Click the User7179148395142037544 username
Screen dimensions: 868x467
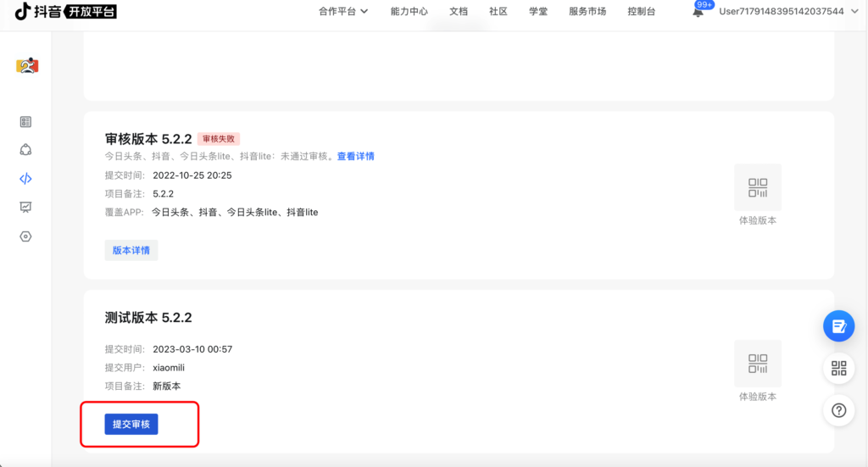781,11
